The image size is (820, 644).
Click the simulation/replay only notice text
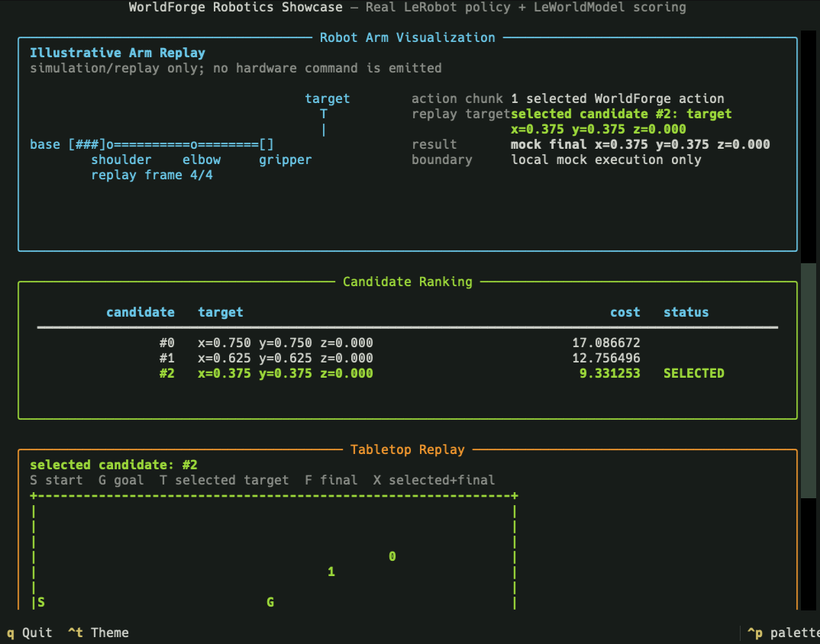click(x=236, y=68)
